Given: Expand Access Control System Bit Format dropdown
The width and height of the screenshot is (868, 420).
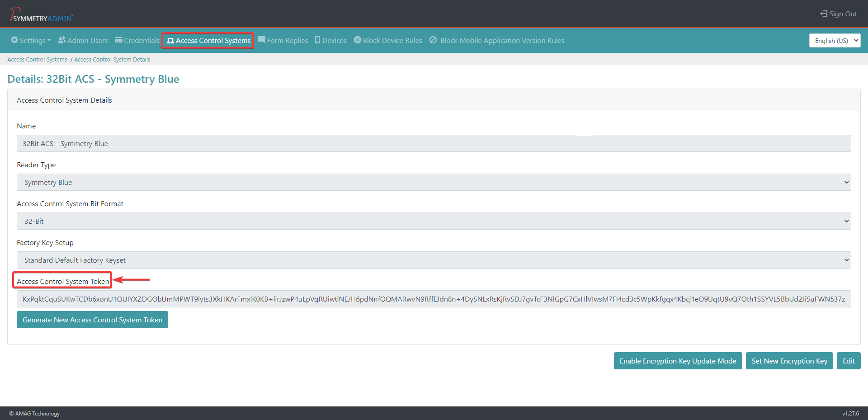Looking at the screenshot, I should [434, 221].
